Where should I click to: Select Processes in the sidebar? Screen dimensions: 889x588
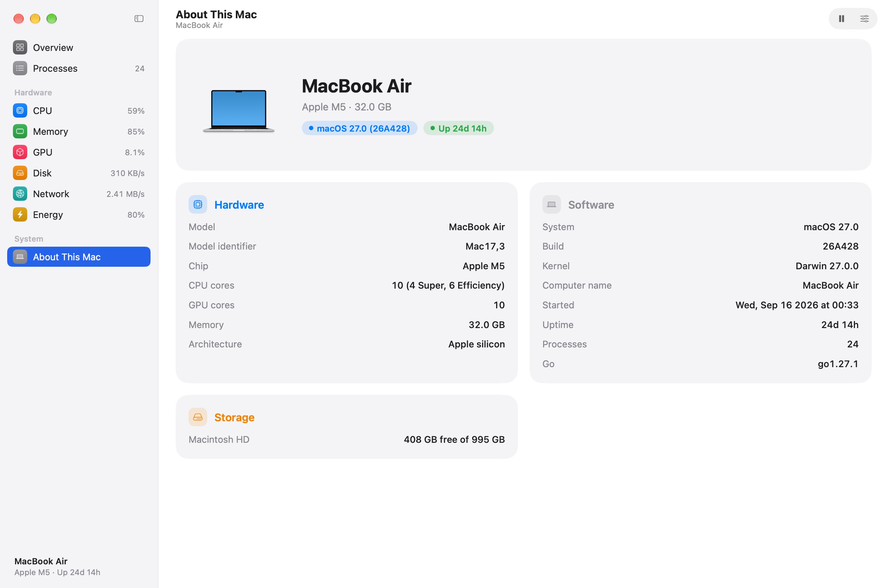pyautogui.click(x=79, y=68)
